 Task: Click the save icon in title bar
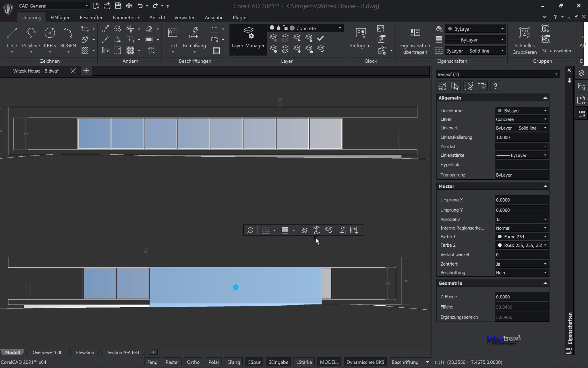pyautogui.click(x=118, y=6)
